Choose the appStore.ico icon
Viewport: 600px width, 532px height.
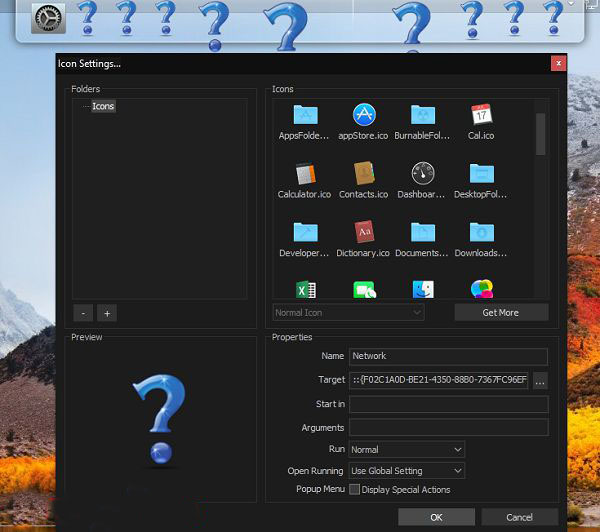click(x=364, y=114)
